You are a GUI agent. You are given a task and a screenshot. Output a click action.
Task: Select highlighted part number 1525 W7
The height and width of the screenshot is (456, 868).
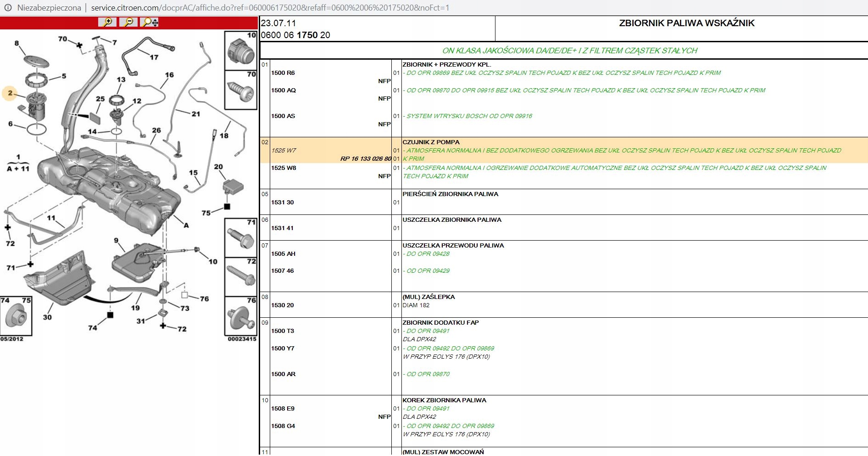click(x=284, y=150)
